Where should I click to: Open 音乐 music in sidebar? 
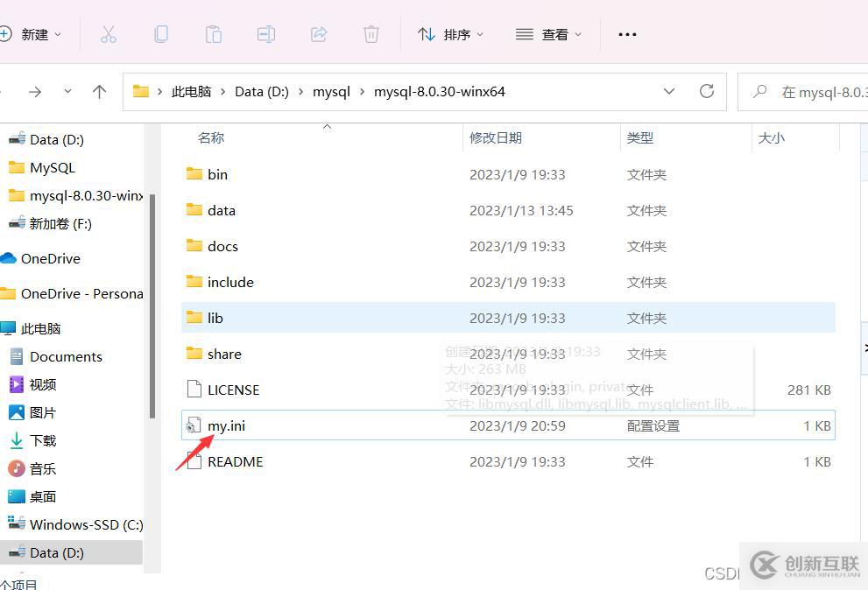coord(32,469)
